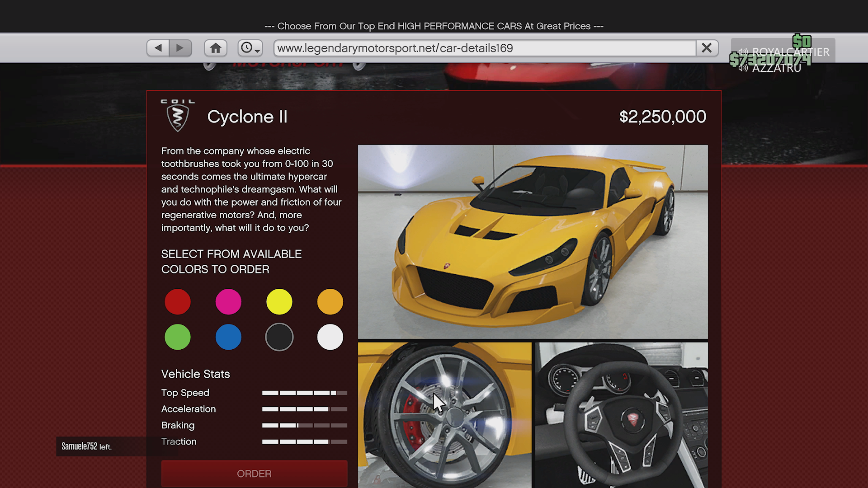Select the red car color
This screenshot has width=868, height=488.
tap(178, 302)
